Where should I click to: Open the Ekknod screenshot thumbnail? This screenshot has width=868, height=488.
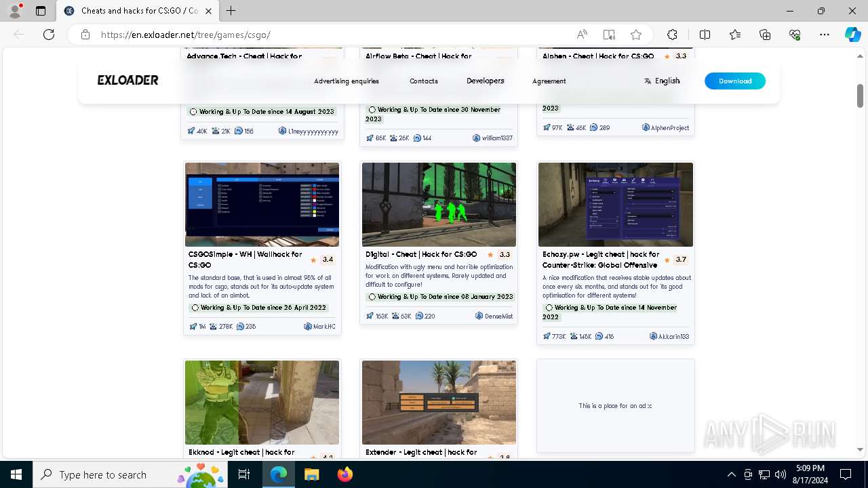262,403
